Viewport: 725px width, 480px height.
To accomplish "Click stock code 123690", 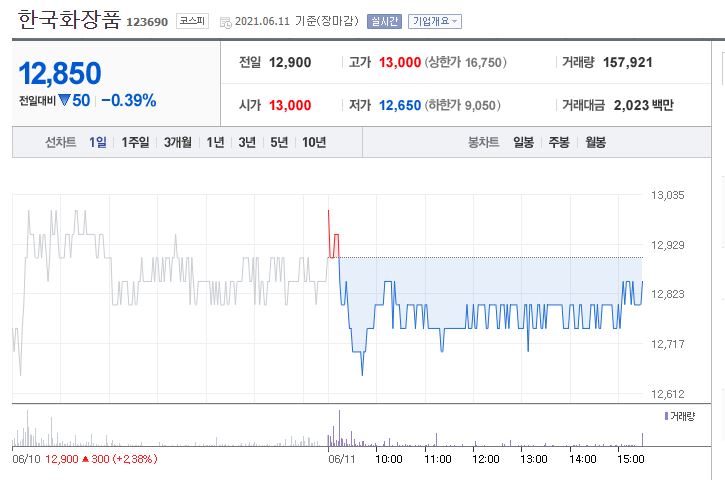I will pos(147,22).
